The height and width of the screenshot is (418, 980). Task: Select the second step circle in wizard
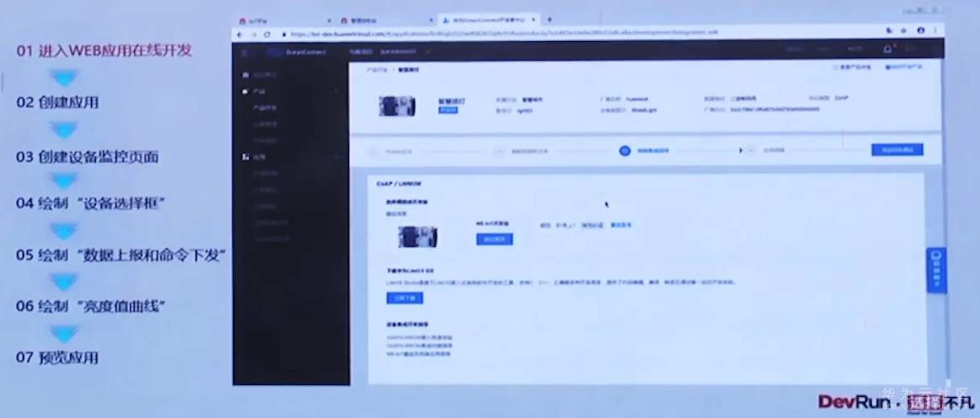(499, 150)
